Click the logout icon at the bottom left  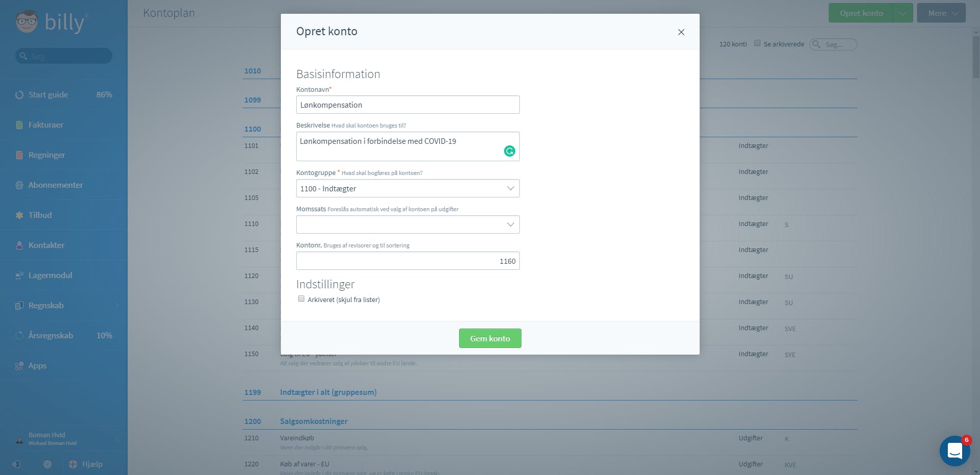(x=16, y=464)
